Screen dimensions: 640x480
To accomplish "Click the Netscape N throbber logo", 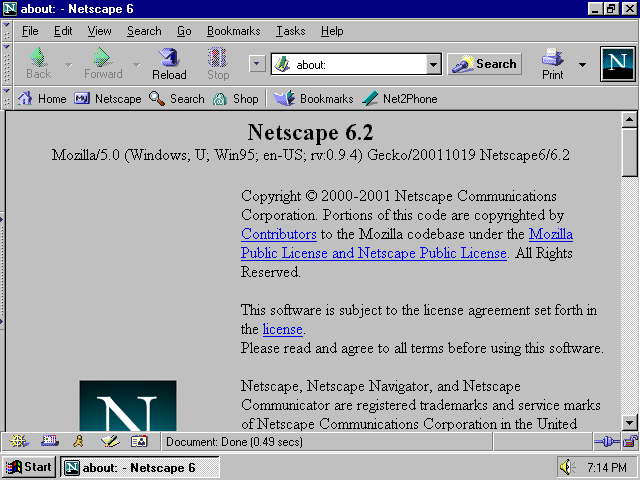I will point(618,64).
